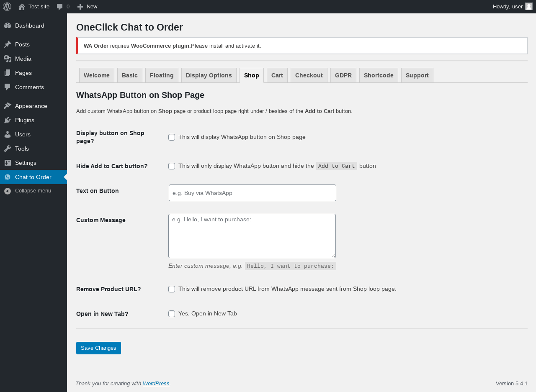This screenshot has width=536, height=392.
Task: Click the Settings sliders icon
Action: tap(8, 163)
